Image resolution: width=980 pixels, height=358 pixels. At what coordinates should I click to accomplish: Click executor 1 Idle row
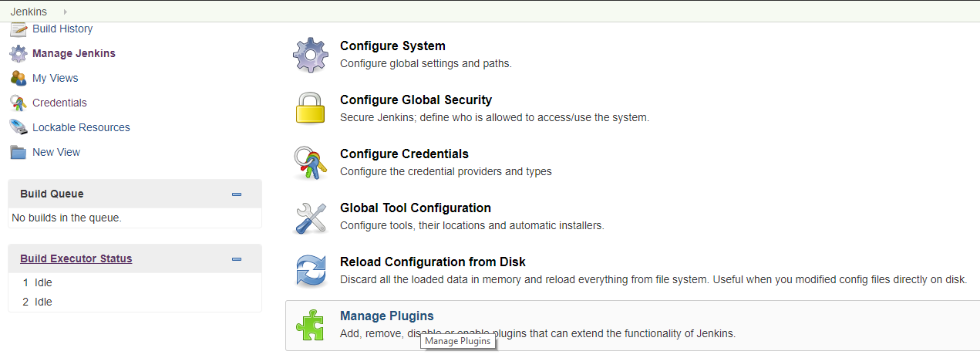click(135, 282)
